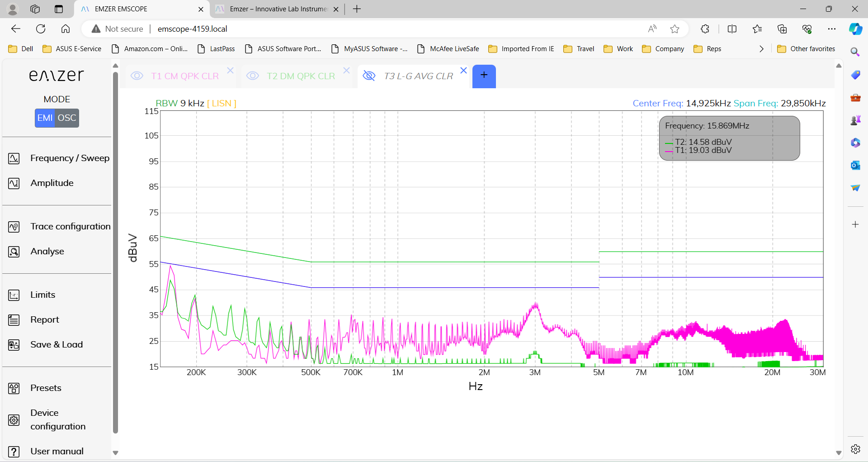The width and height of the screenshot is (868, 462).
Task: Click the page scrollbar down arrow
Action: tap(839, 452)
